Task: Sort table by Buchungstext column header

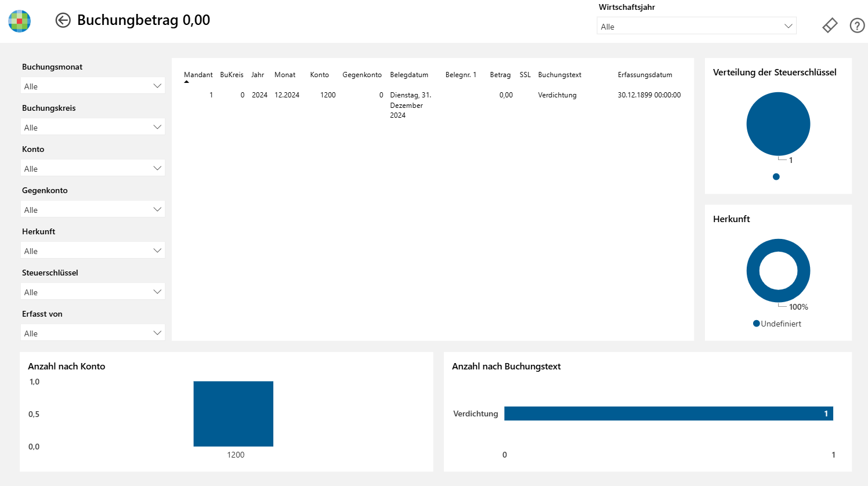Action: pos(559,75)
